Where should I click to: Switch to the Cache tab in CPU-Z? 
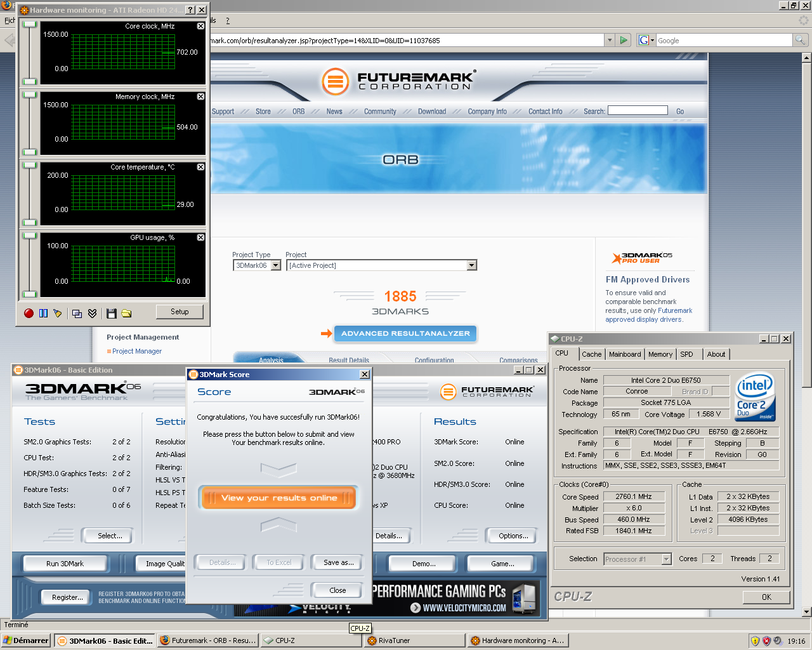pyautogui.click(x=591, y=354)
